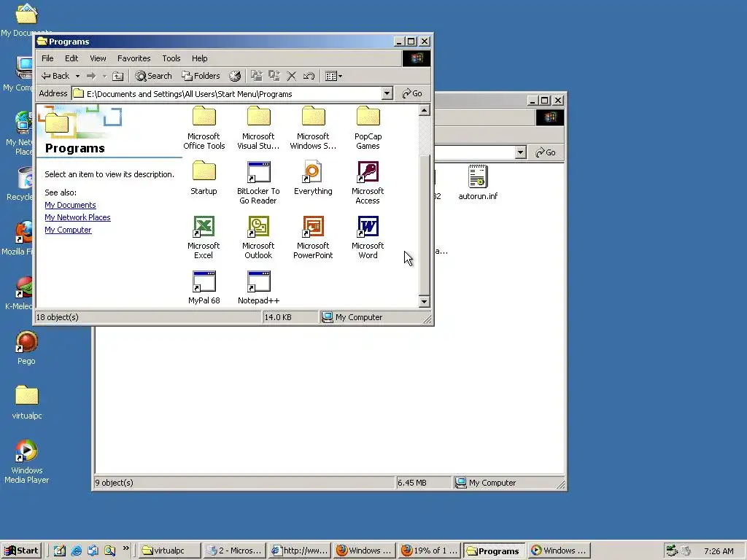747x560 pixels.
Task: Open the File menu
Action: 47,58
